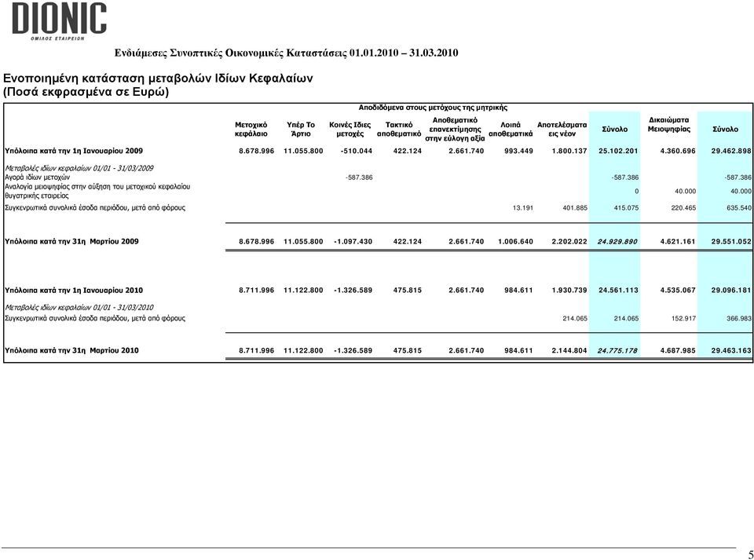Click the final total '29.463.163'
Screen dimensions: 754x560
731,350
